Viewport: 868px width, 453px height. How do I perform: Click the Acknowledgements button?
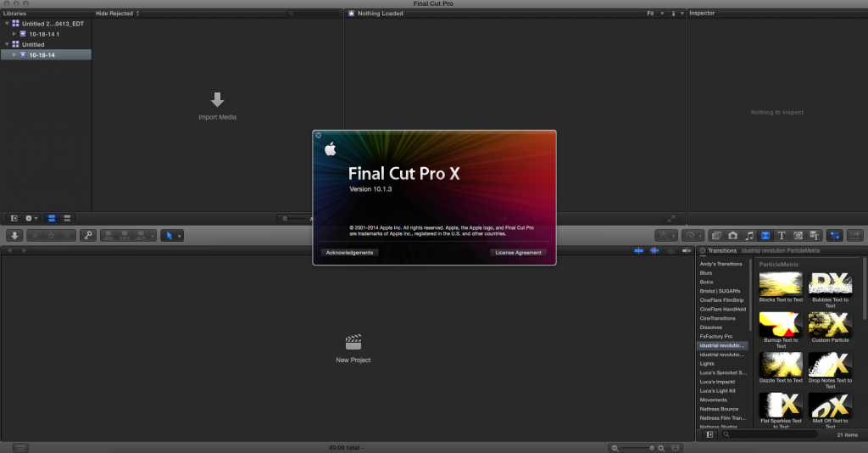(x=349, y=253)
